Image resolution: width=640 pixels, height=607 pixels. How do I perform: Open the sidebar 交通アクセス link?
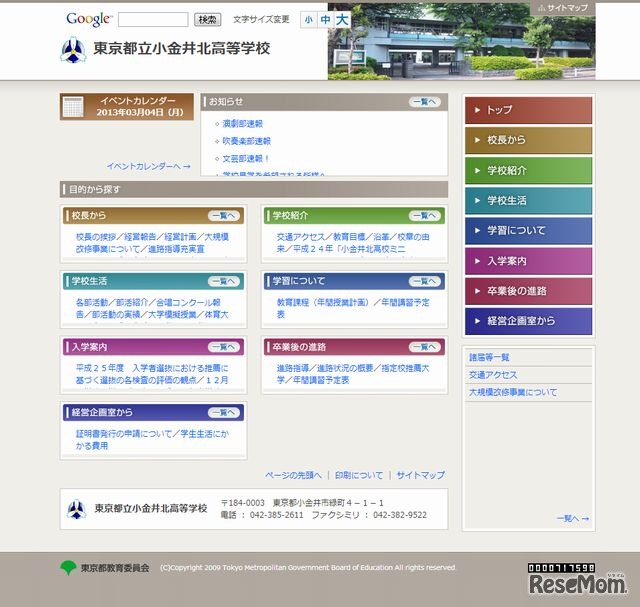pos(493,375)
